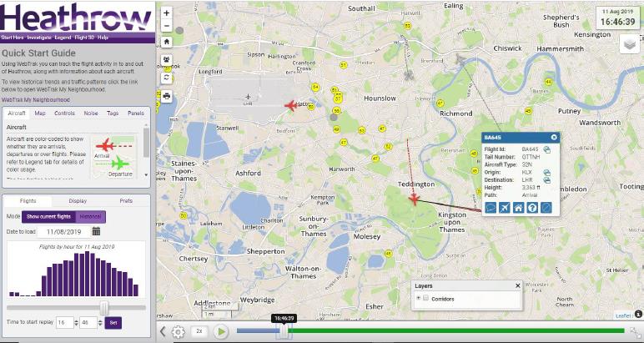Open Help menu item
644x343 pixels.
(x=103, y=38)
